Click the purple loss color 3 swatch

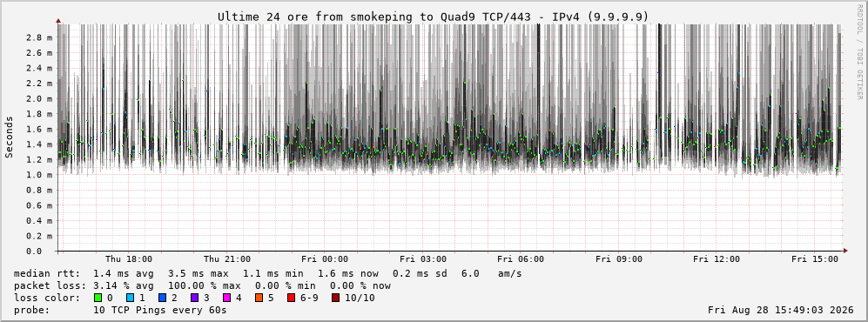click(194, 298)
